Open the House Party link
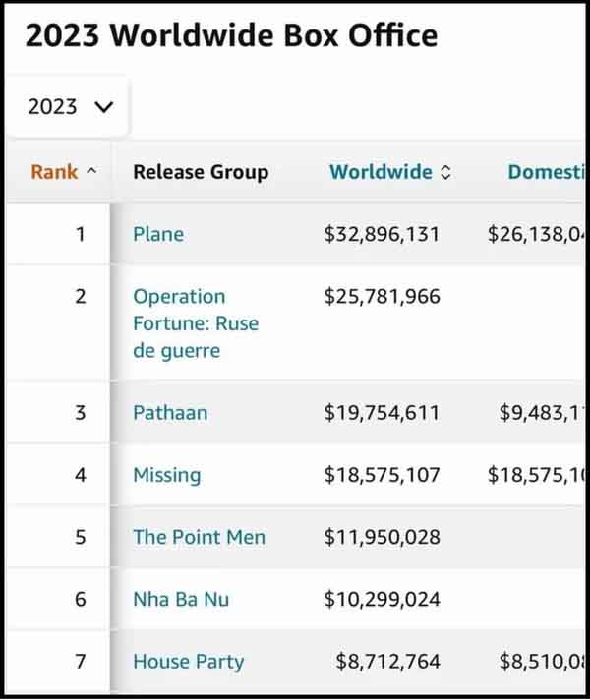The width and height of the screenshot is (590, 700). [188, 662]
